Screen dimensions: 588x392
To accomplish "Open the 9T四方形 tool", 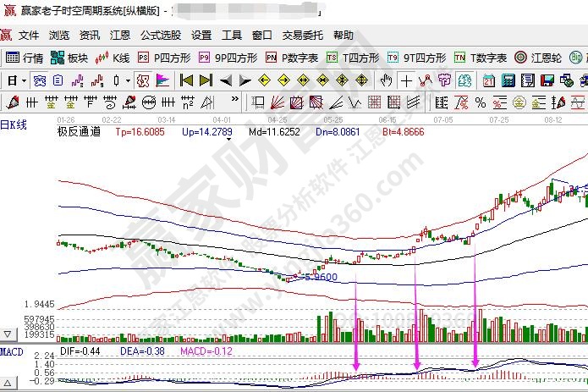I will tap(416, 58).
